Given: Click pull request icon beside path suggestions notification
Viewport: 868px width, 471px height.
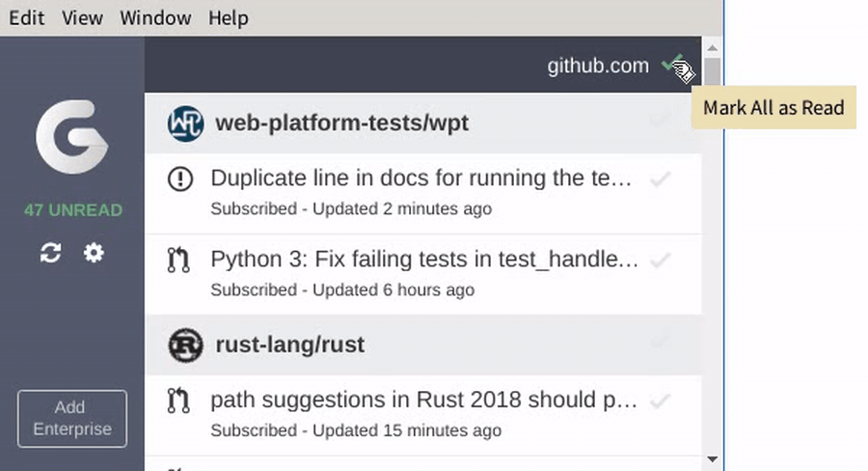Looking at the screenshot, I should (178, 401).
